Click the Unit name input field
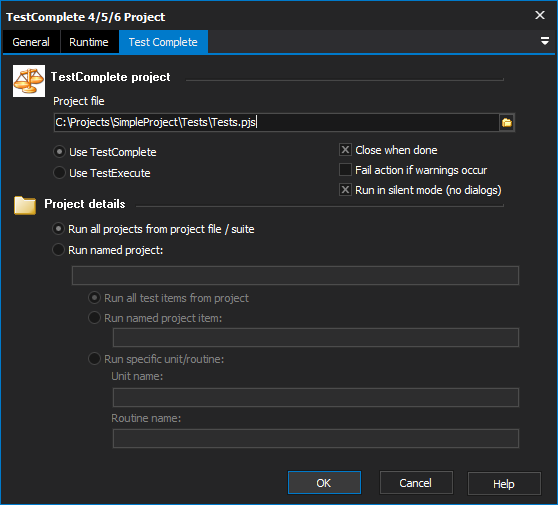The height and width of the screenshot is (505, 558). (316, 398)
